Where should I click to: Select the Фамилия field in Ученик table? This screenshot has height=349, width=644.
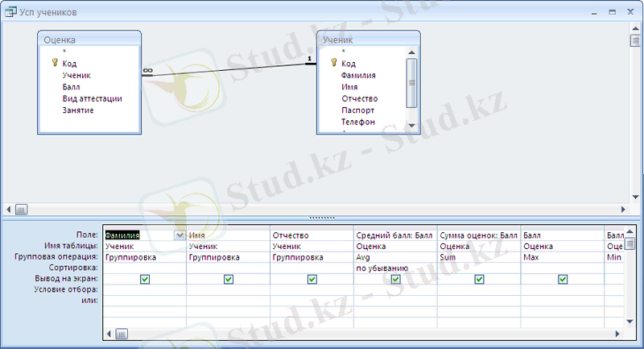click(x=358, y=75)
